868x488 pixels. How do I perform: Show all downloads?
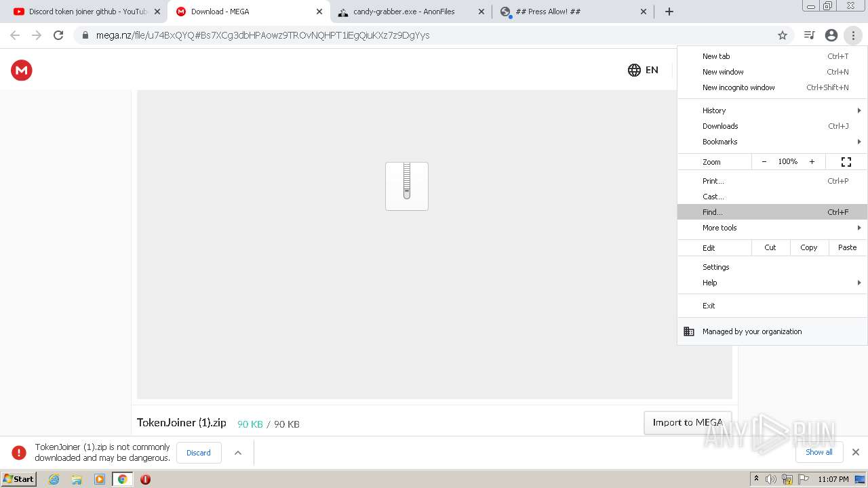click(x=819, y=452)
